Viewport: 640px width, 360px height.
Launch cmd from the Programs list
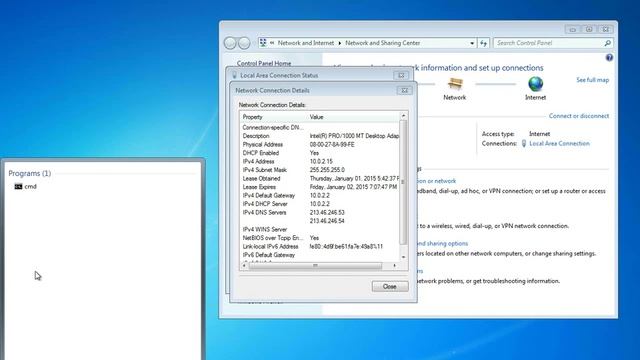pos(31,187)
